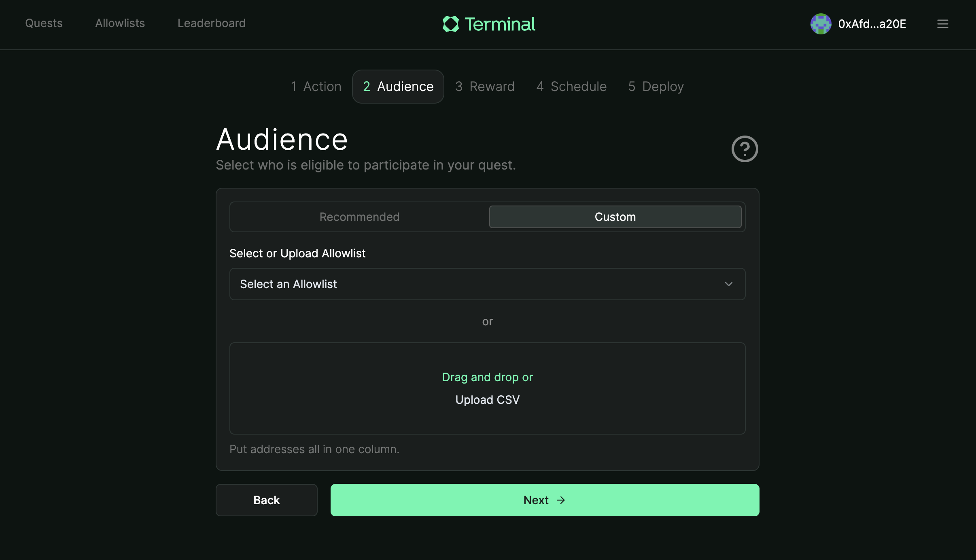
Task: Click the Terminal hexagon logo icon
Action: pyautogui.click(x=450, y=24)
